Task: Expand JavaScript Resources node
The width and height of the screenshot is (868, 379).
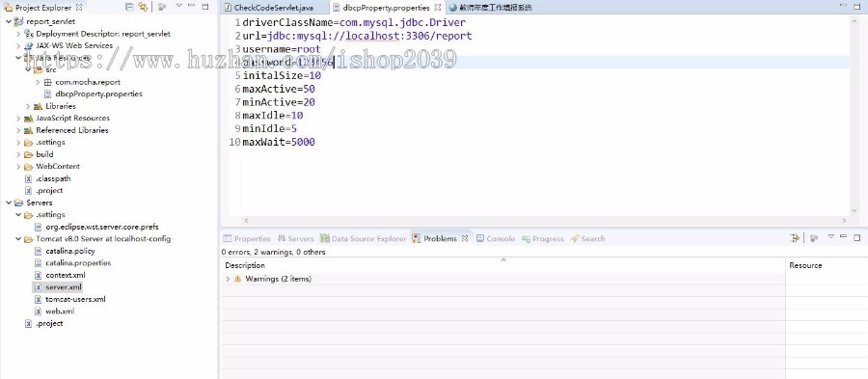Action: (18, 119)
